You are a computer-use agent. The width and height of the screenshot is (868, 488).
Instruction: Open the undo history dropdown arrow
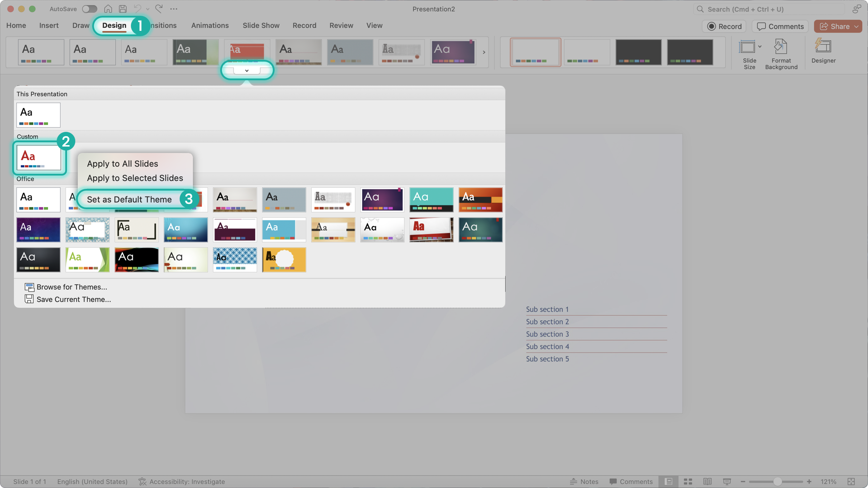pos(147,9)
